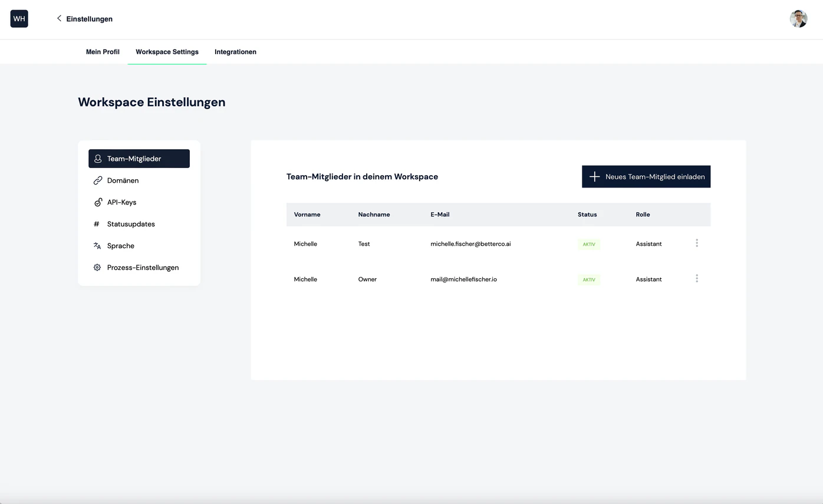Click the E-Mail column header

(440, 215)
